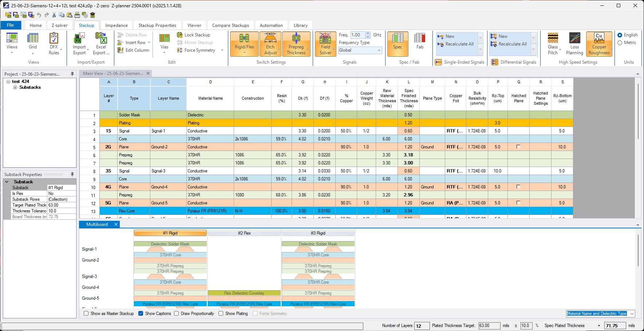644x331 pixels.
Task: Click the Excel Export icon
Action: click(101, 42)
